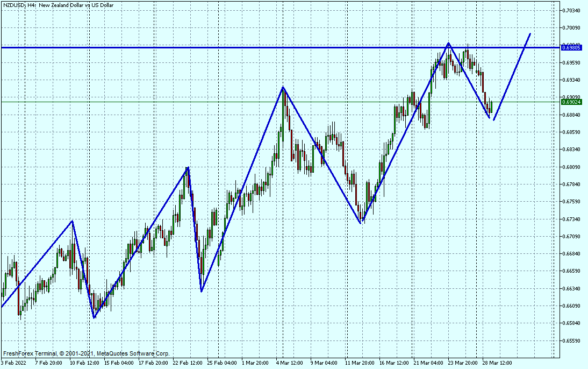Click the FreshForex Terminal copyright text
Viewport: 588px width, 369px height.
(86, 353)
